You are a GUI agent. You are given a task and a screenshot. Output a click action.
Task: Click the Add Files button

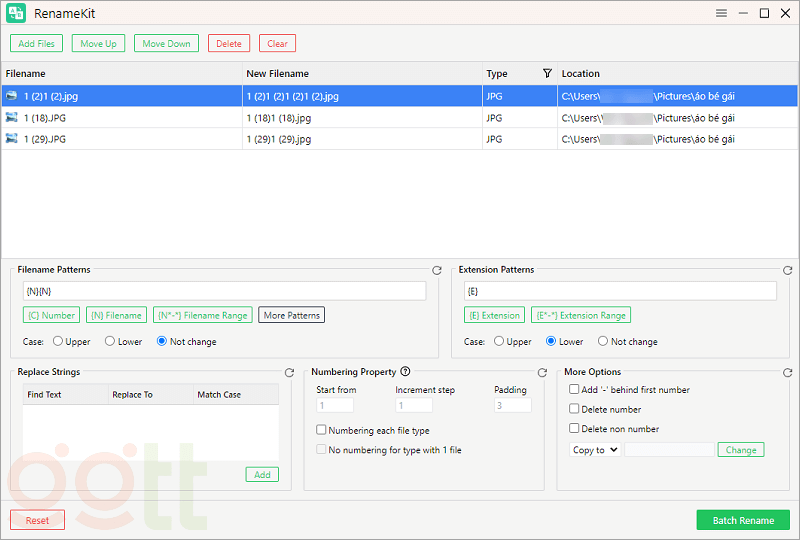click(x=36, y=44)
